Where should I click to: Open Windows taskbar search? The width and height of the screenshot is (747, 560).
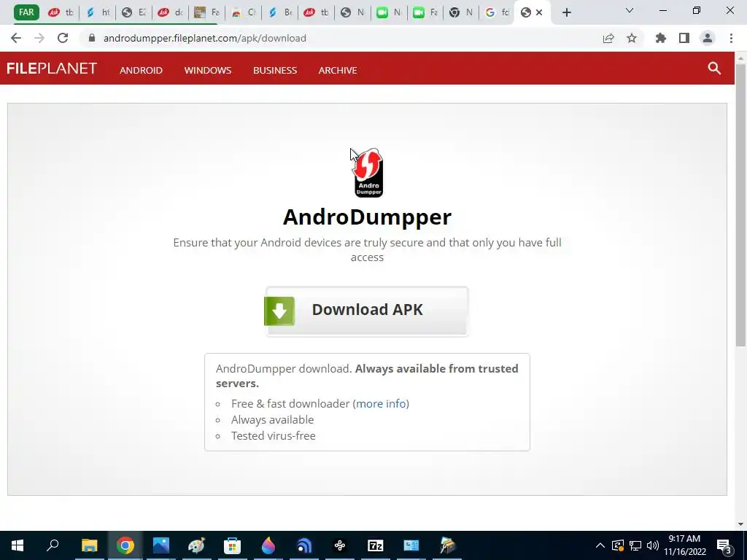tap(53, 545)
